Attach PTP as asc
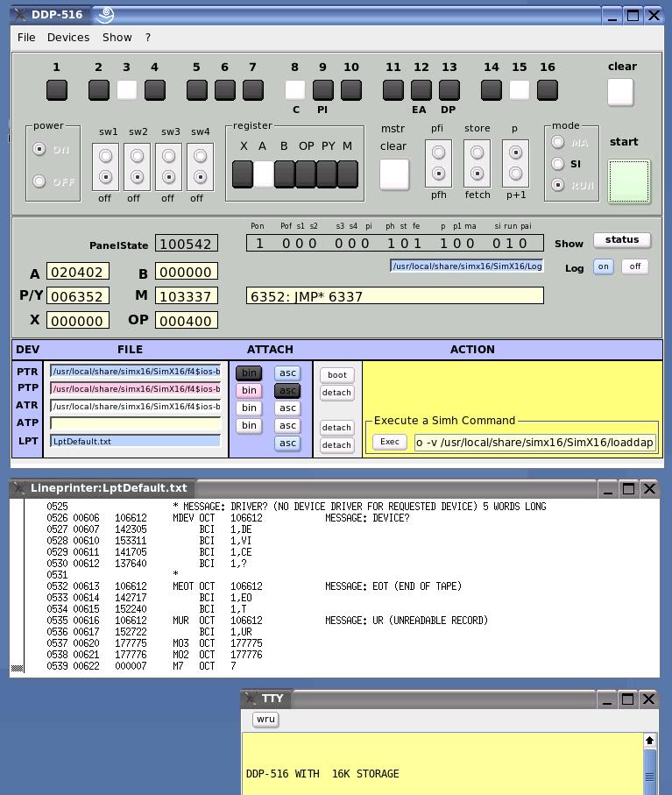Screen dimensions: 672x795 [287, 390]
